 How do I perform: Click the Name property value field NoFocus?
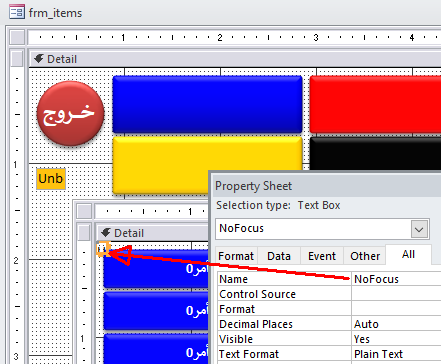pyautogui.click(x=396, y=279)
